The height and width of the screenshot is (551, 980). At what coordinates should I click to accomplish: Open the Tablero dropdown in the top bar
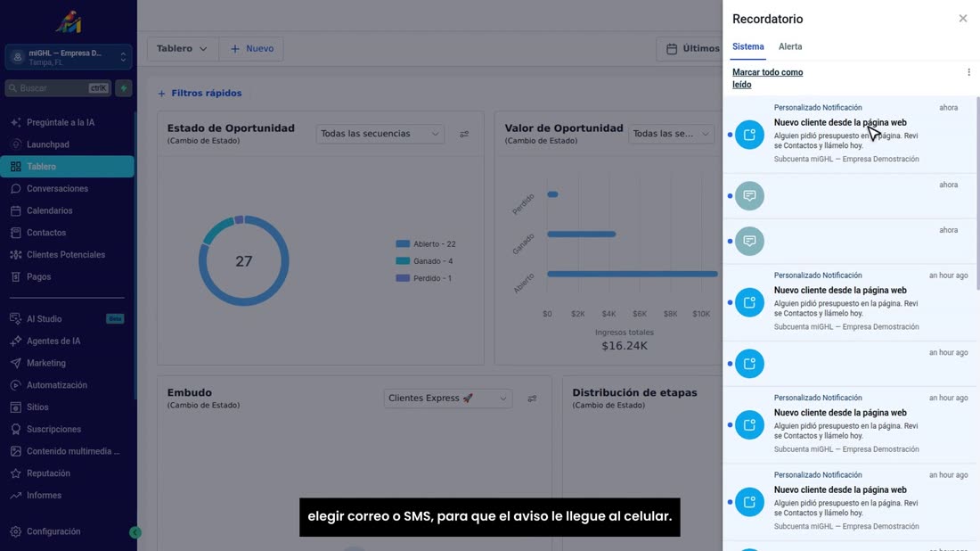183,49
